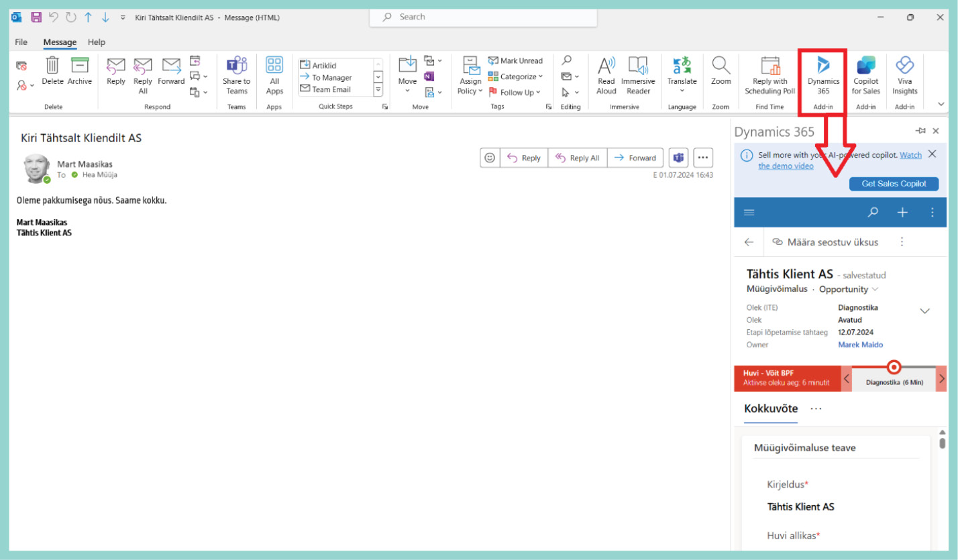Image resolution: width=958 pixels, height=560 pixels.
Task: Expand the record header details chevron
Action: (x=924, y=311)
